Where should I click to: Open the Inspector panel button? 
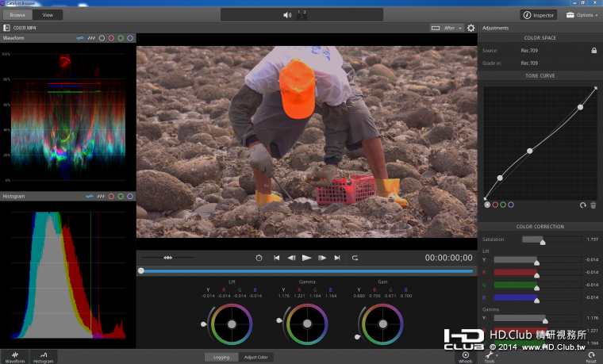(x=539, y=15)
